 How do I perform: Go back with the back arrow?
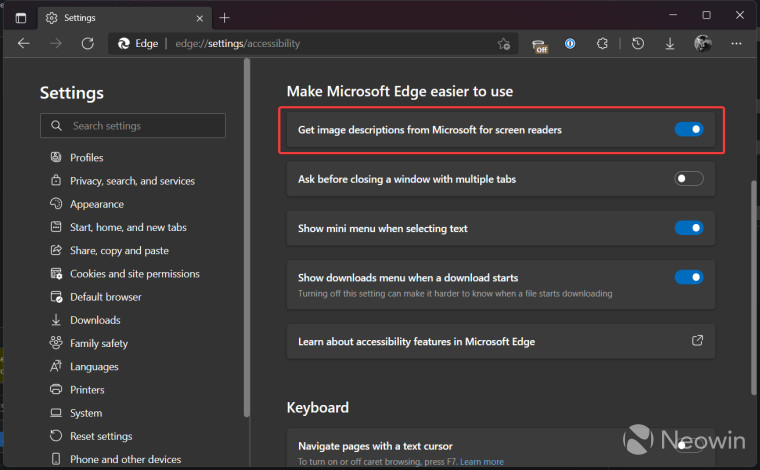[24, 44]
